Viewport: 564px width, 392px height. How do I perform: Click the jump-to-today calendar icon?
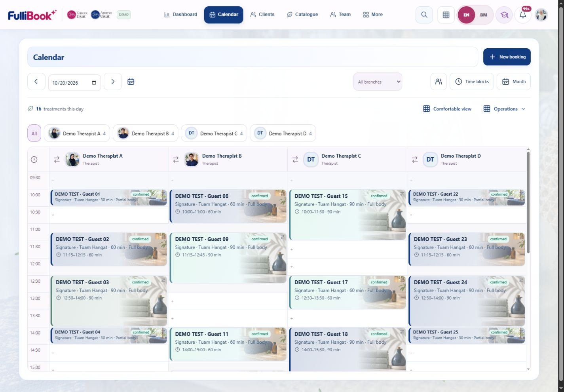tap(131, 82)
